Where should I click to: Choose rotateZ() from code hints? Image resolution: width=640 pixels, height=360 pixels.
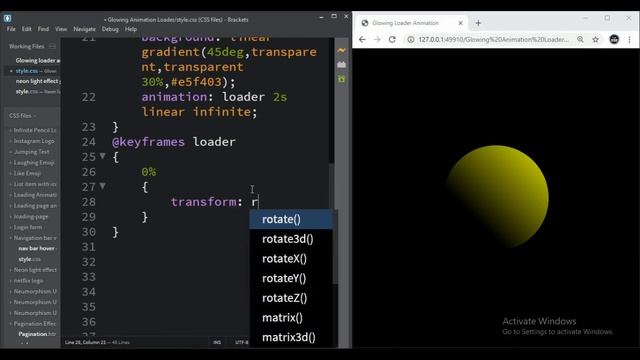[291, 298]
